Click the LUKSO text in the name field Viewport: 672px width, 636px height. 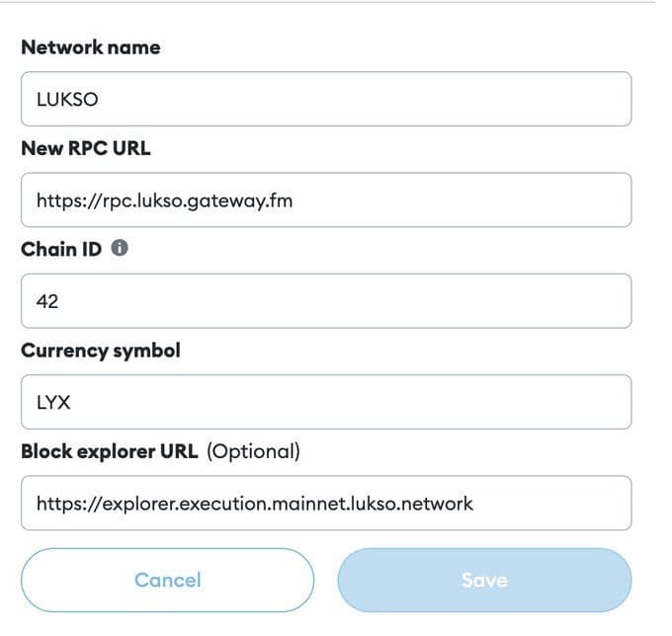[x=67, y=100]
